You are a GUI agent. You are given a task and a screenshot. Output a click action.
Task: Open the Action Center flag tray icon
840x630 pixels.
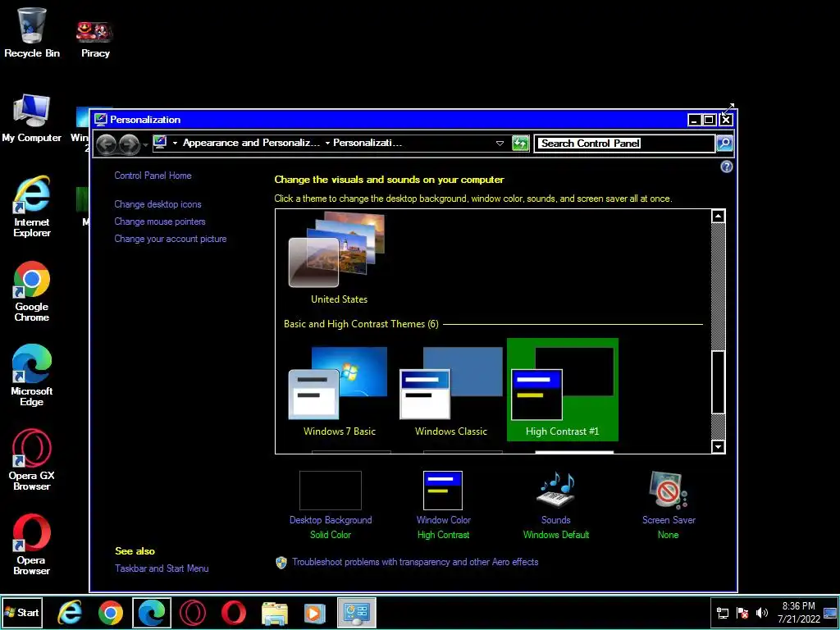[742, 613]
